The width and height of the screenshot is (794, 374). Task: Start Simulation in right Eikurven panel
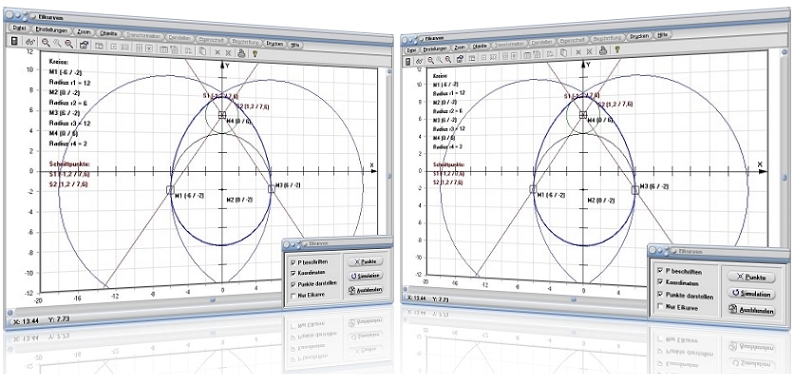click(x=751, y=294)
